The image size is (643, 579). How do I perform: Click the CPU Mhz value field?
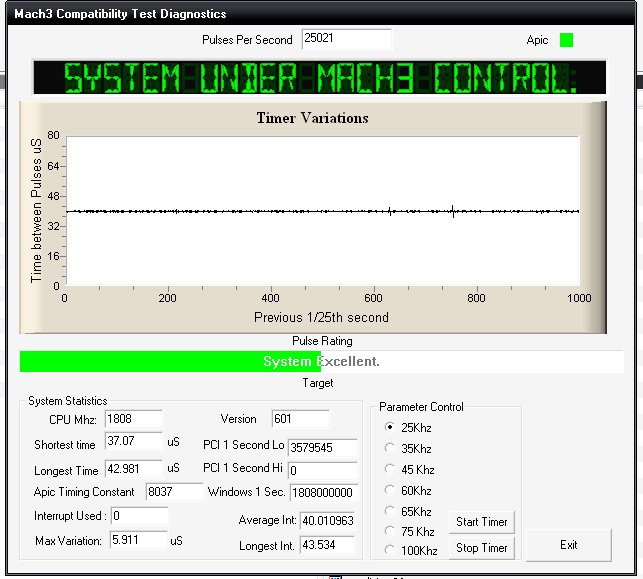(x=134, y=419)
